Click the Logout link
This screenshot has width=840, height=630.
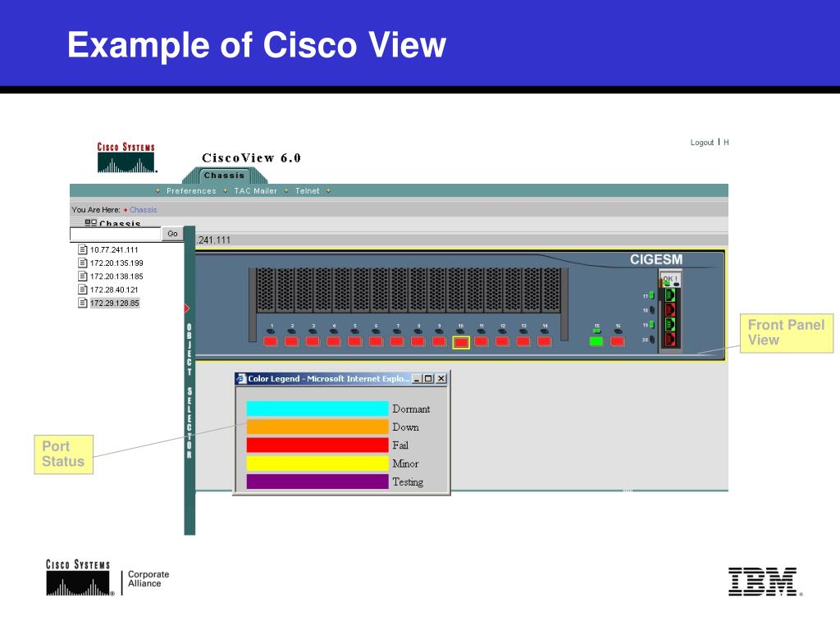[x=702, y=143]
